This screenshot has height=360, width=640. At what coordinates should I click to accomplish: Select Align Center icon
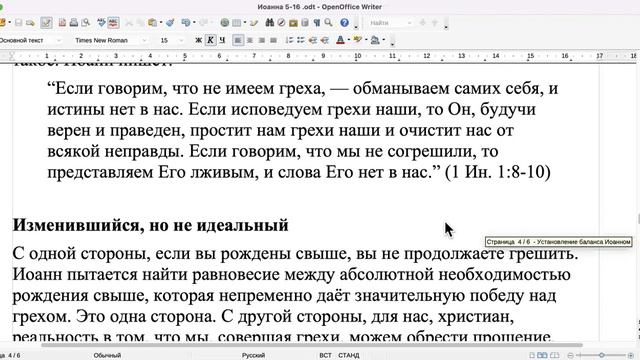coord(250,40)
